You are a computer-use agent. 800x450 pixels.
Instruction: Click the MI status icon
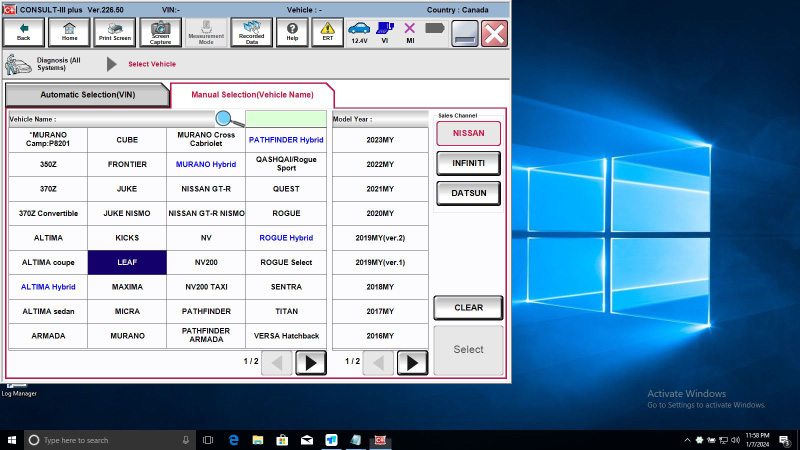(410, 33)
